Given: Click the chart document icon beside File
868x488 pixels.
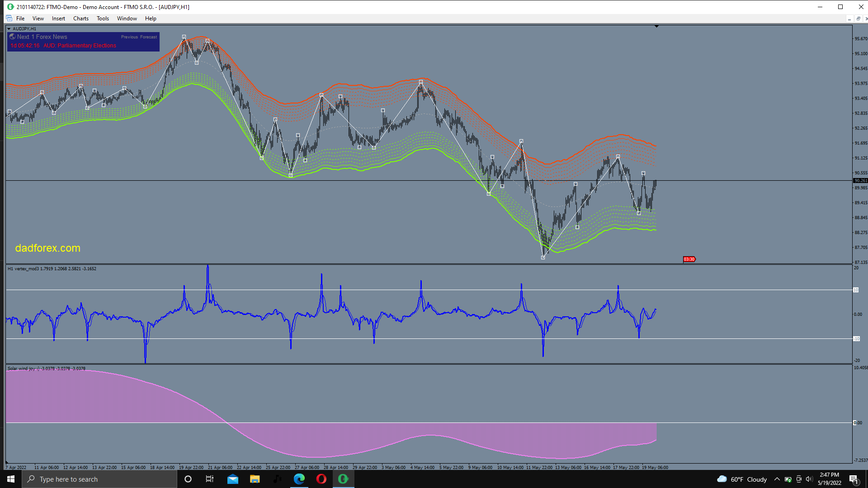Looking at the screenshot, I should [x=9, y=19].
